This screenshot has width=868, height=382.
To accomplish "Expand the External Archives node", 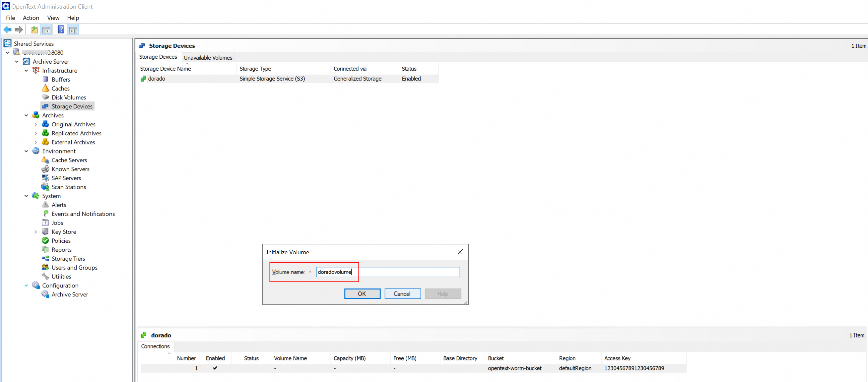I will (x=36, y=142).
